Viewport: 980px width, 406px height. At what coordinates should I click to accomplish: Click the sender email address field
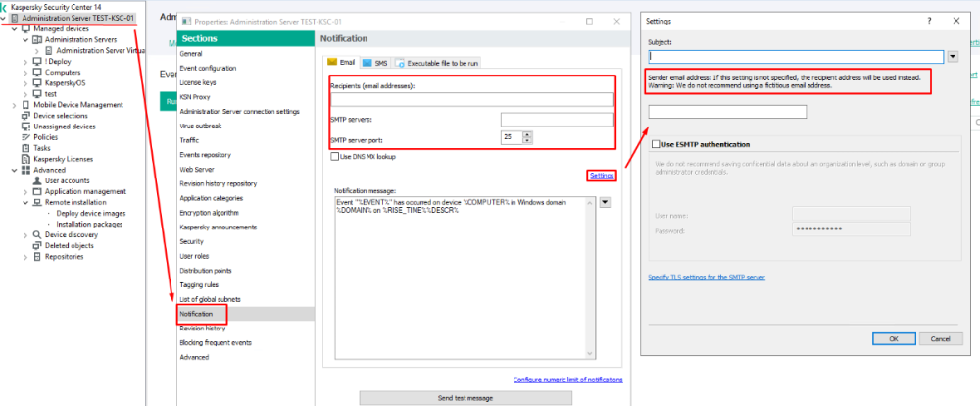pyautogui.click(x=727, y=112)
